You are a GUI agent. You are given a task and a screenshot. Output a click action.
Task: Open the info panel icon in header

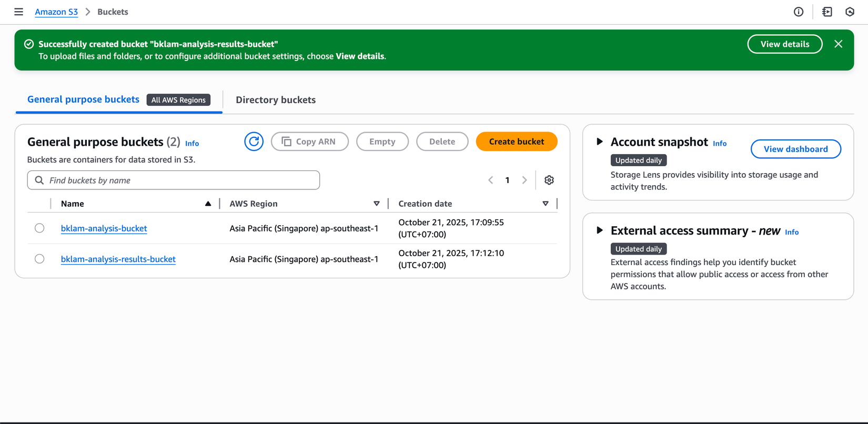[799, 12]
